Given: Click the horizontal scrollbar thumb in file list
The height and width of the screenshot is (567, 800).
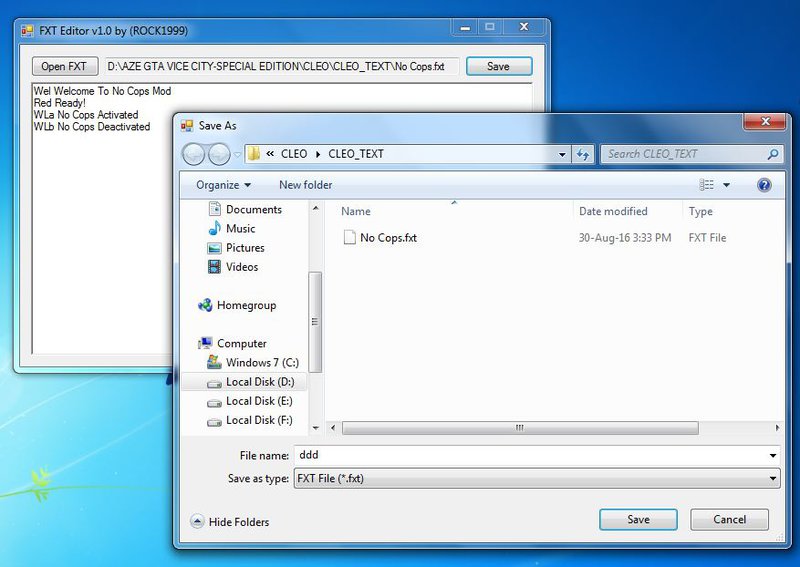Looking at the screenshot, I should point(520,428).
